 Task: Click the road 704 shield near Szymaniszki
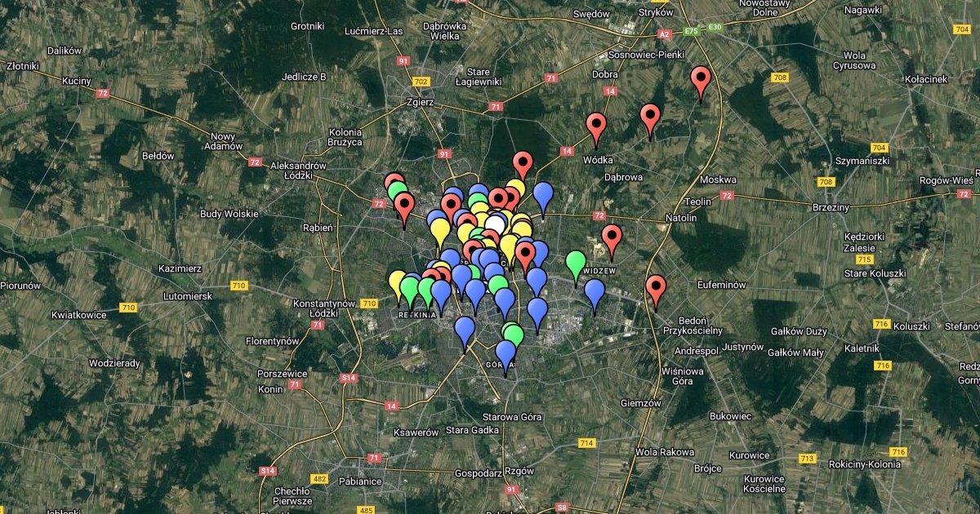coord(879,148)
